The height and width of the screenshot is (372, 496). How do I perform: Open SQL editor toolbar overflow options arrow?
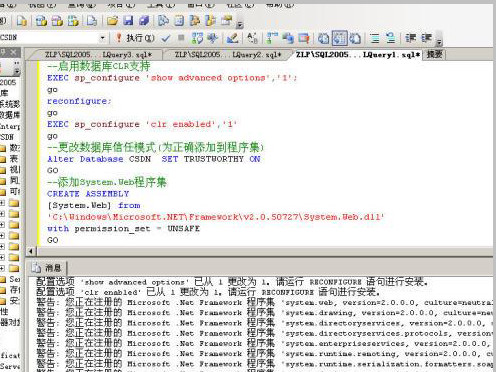pyautogui.click(x=439, y=41)
